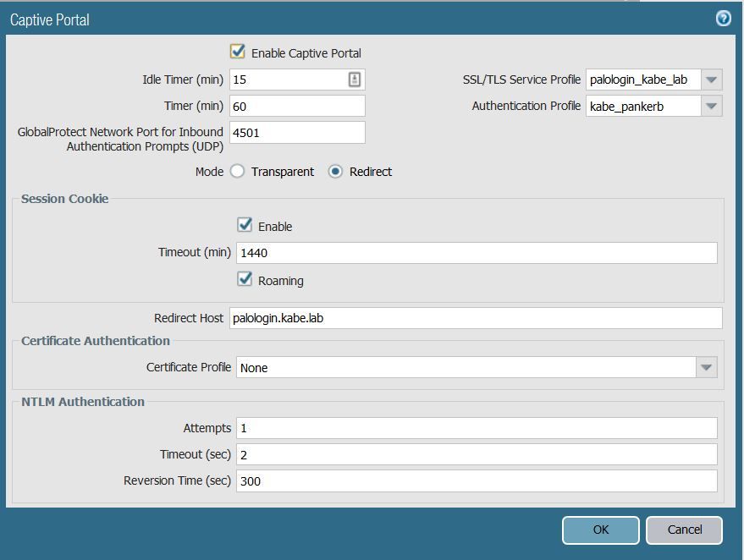The width and height of the screenshot is (744, 560).
Task: Edit NTLM Attempts input field
Action: pos(476,428)
